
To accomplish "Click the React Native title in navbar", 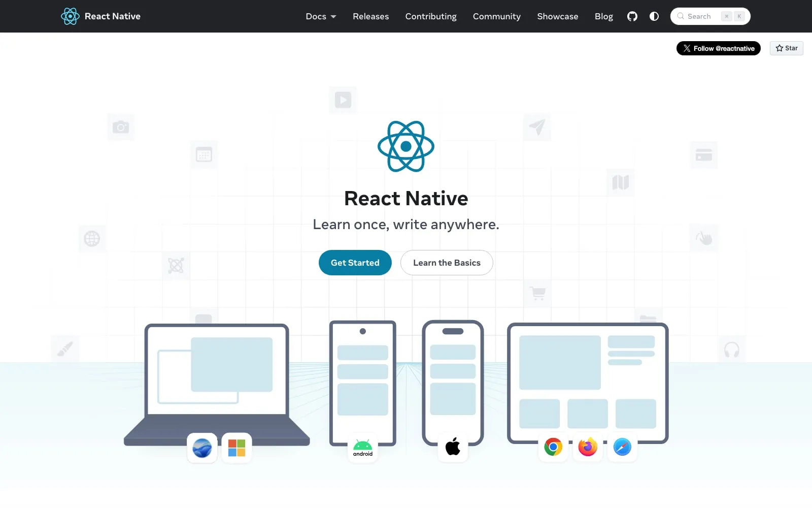I will coord(113,16).
